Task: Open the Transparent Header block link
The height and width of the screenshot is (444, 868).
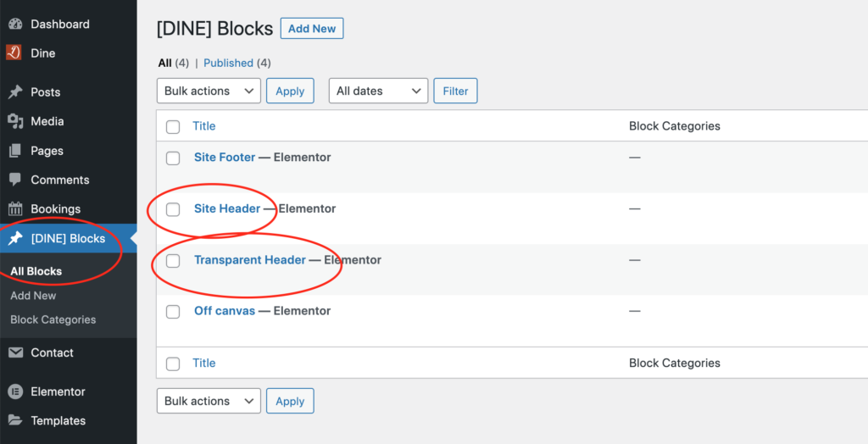Action: (250, 259)
